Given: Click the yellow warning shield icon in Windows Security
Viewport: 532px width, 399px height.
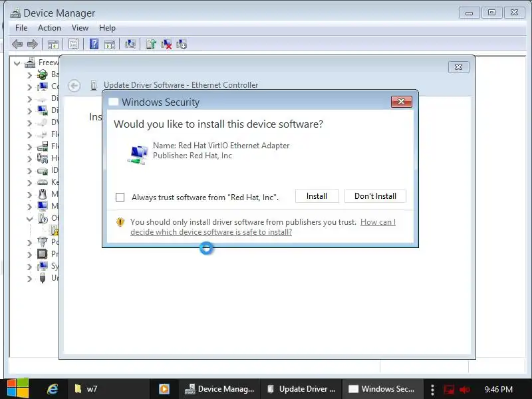Looking at the screenshot, I should (120, 222).
